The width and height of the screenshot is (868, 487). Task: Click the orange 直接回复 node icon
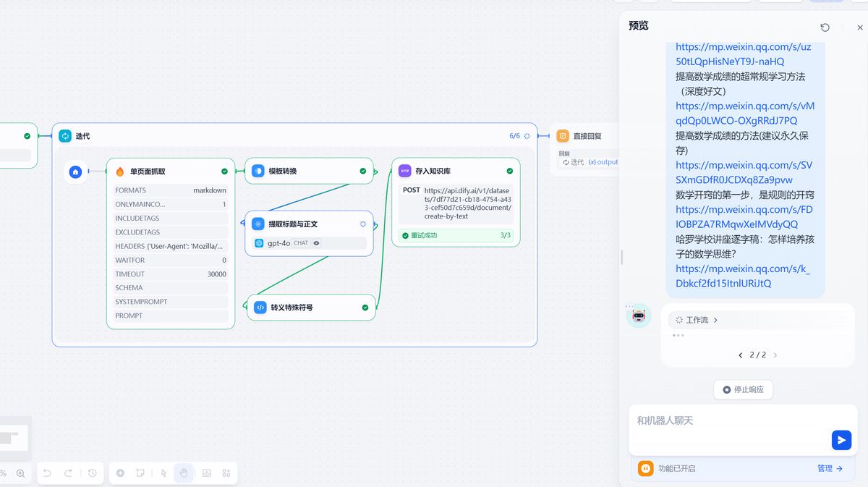[562, 135]
